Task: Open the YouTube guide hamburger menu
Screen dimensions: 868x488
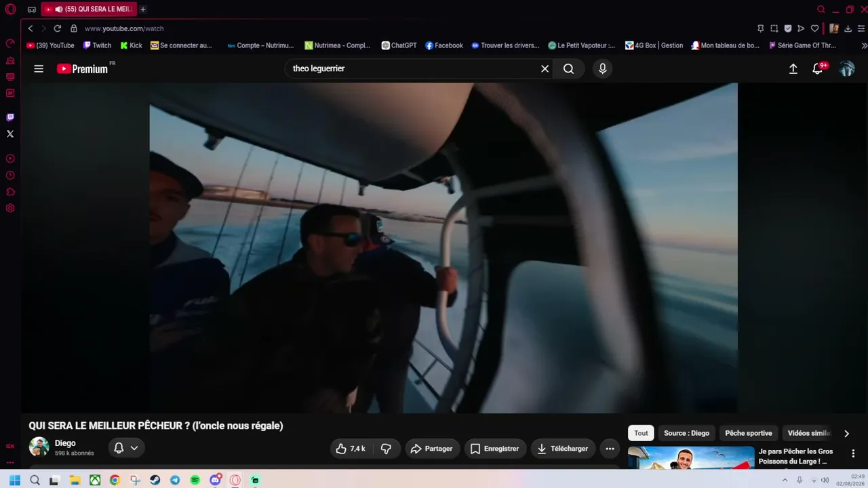Action: click(x=39, y=68)
